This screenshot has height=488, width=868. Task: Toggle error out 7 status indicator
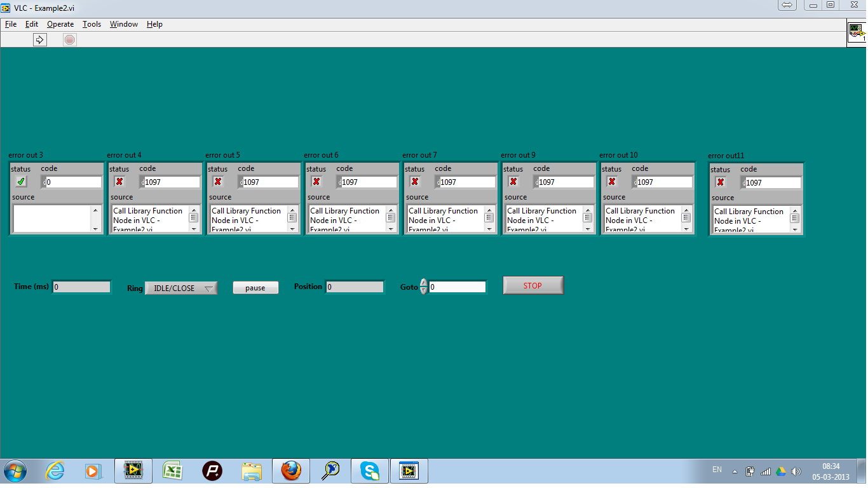(415, 182)
